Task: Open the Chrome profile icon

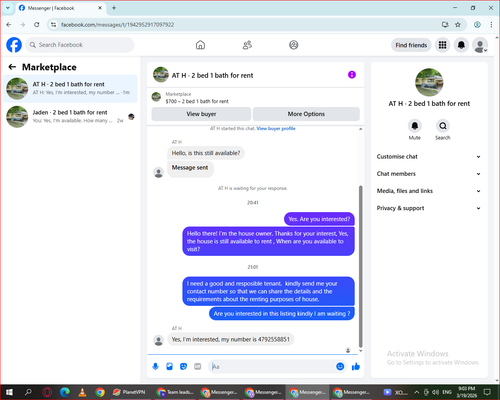Action: [x=477, y=25]
